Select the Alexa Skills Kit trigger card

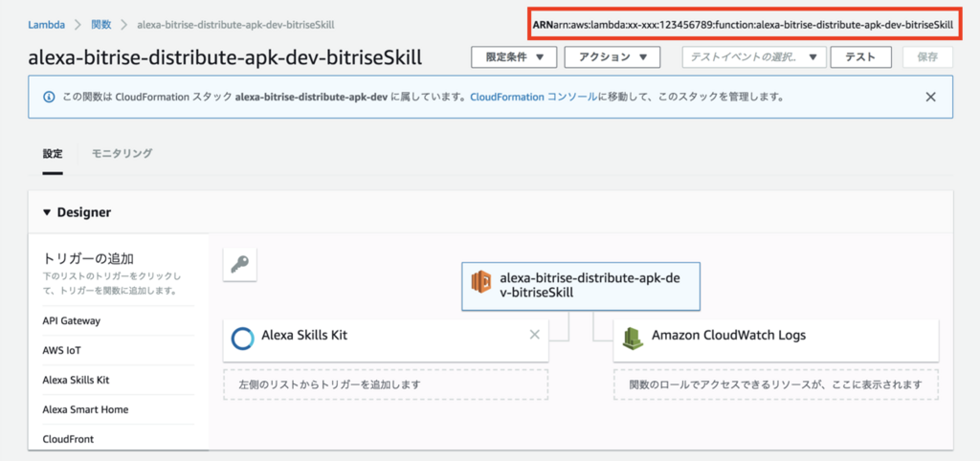386,340
